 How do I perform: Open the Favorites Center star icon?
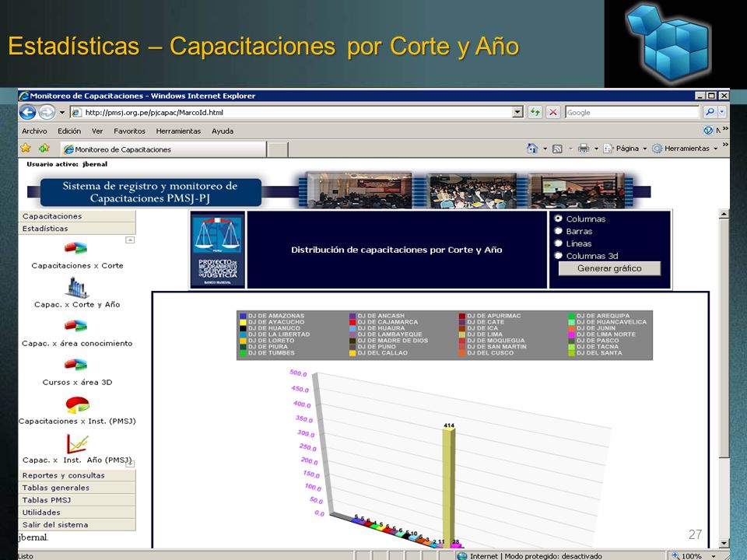tap(26, 149)
